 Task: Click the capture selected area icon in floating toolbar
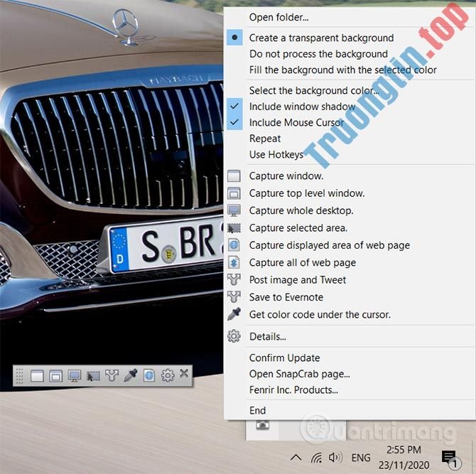tap(93, 376)
